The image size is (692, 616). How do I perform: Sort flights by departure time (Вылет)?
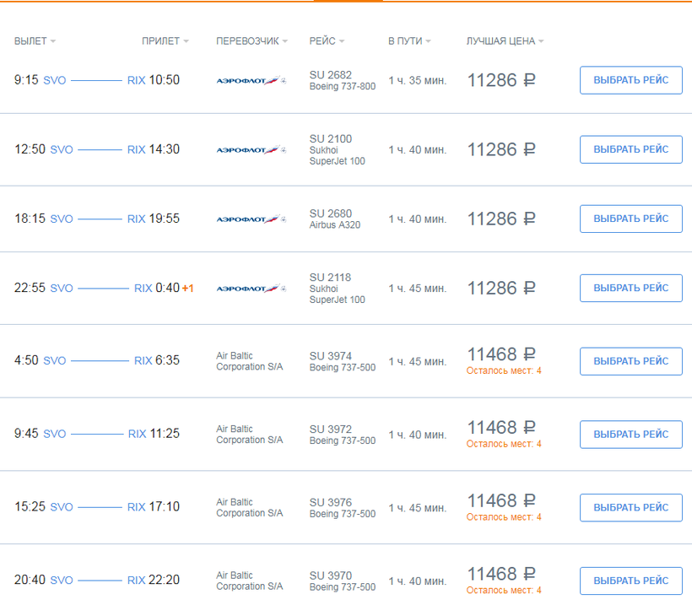(x=35, y=41)
